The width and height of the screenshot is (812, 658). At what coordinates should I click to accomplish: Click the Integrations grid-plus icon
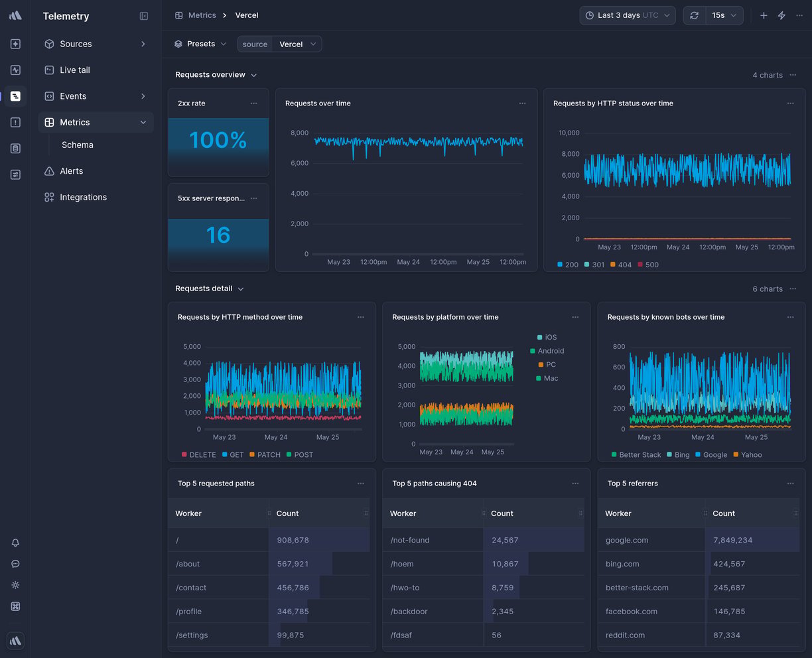click(49, 197)
